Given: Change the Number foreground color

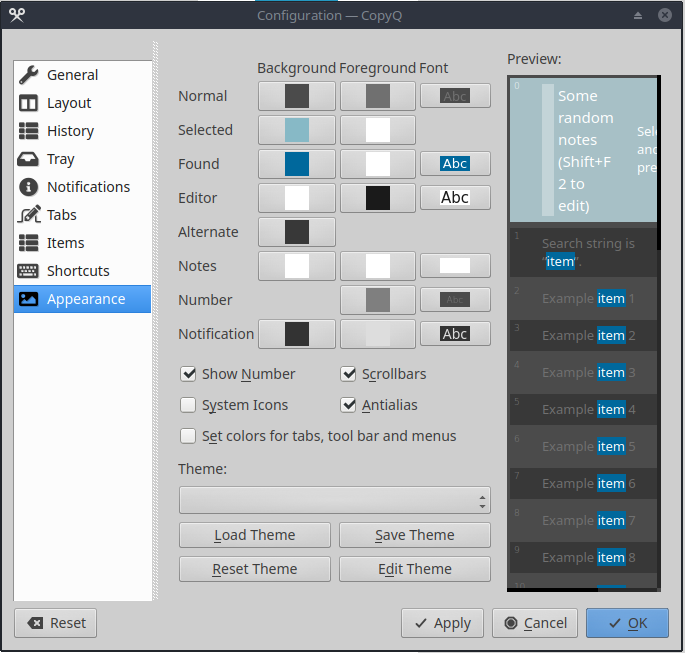Looking at the screenshot, I should coord(377,300).
